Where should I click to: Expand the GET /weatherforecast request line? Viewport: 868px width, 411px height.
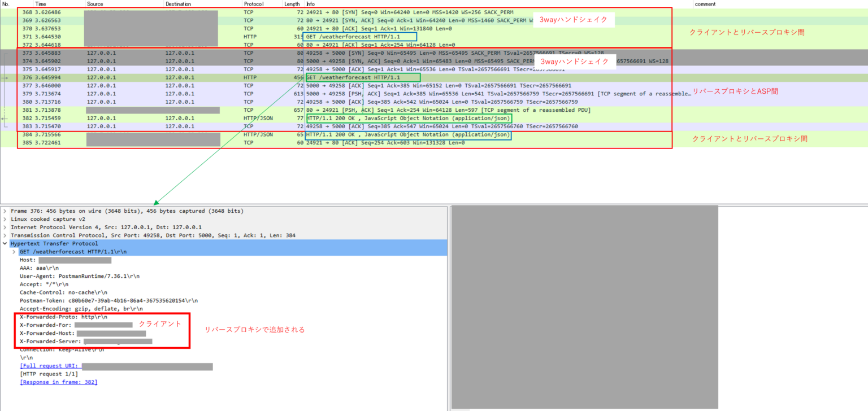coord(14,251)
